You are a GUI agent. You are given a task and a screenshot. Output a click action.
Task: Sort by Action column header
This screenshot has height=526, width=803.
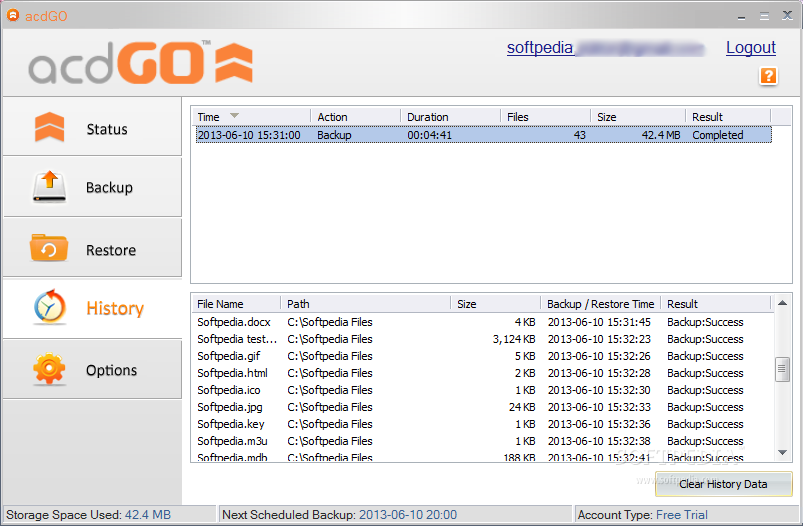tap(355, 117)
